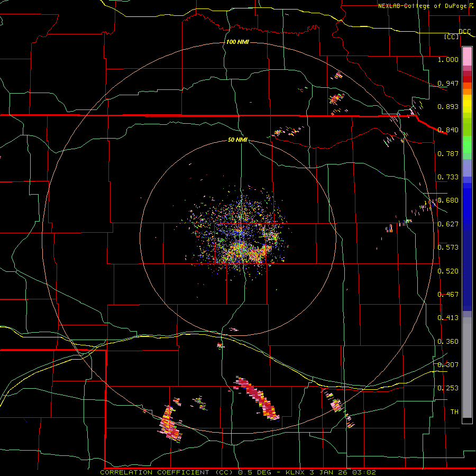Select the 0.627 scale value
Viewport: 476px width, 476px height.
pos(448,224)
